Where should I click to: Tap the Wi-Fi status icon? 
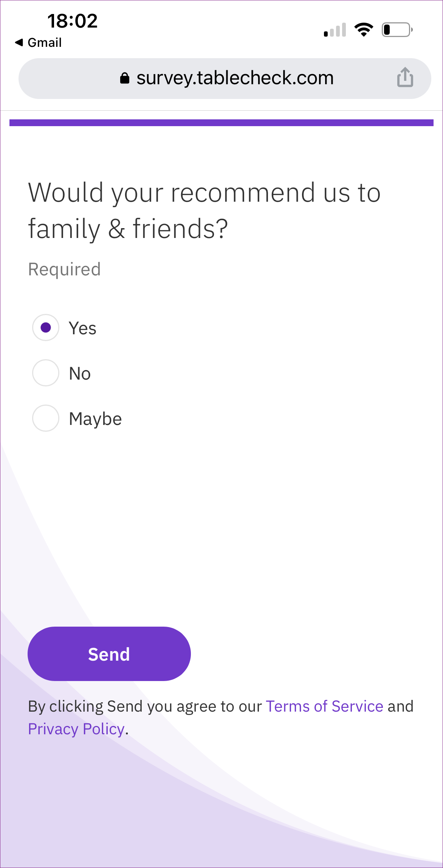pos(364,29)
